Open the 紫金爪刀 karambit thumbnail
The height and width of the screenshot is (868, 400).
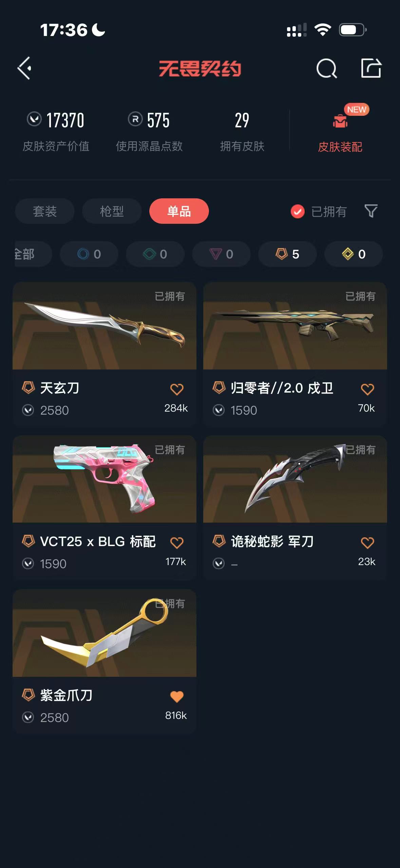[104, 633]
